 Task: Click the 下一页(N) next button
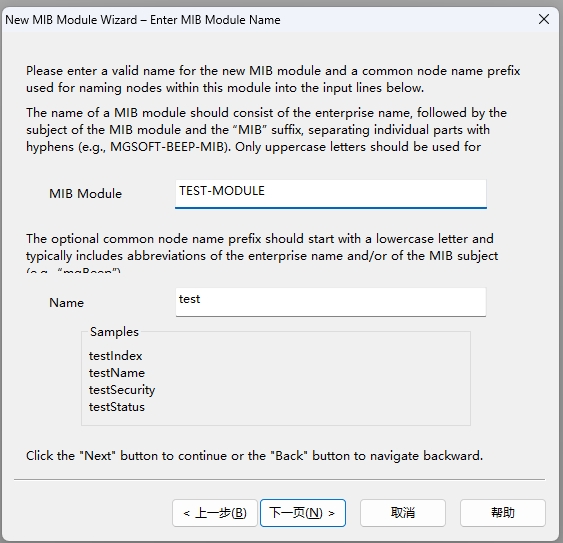pyautogui.click(x=303, y=513)
